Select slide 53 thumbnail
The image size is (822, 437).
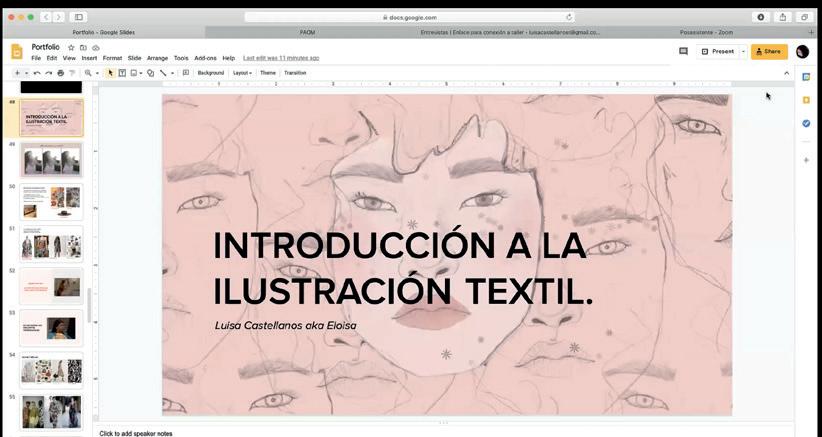51,328
